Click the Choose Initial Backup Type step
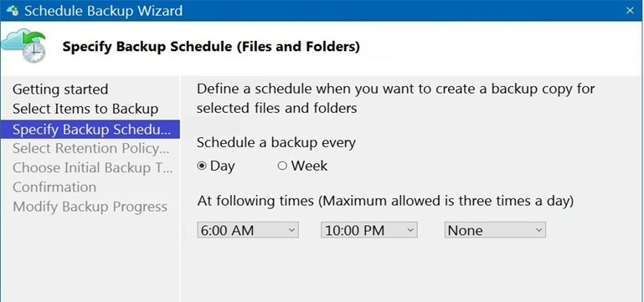This screenshot has width=644, height=302. point(93,168)
